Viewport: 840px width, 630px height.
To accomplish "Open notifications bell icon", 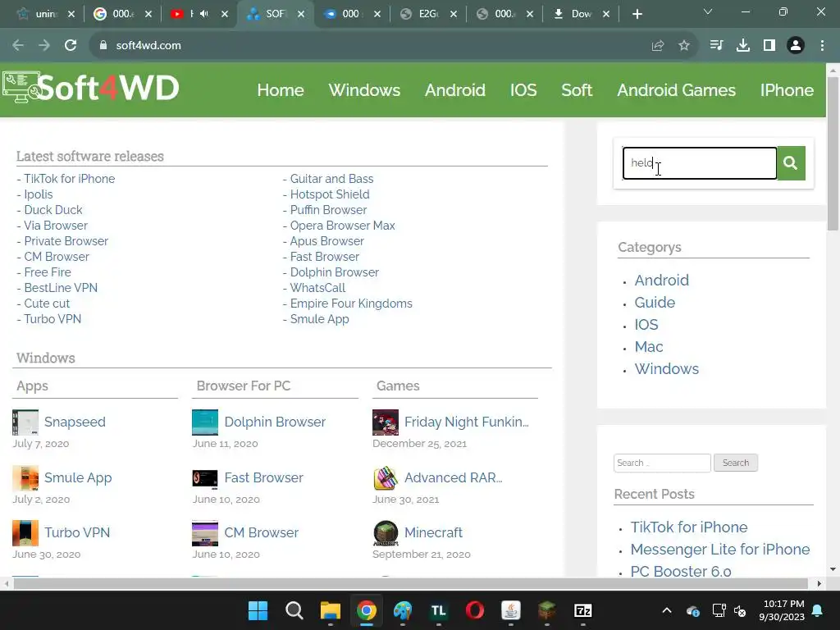I will [818, 610].
